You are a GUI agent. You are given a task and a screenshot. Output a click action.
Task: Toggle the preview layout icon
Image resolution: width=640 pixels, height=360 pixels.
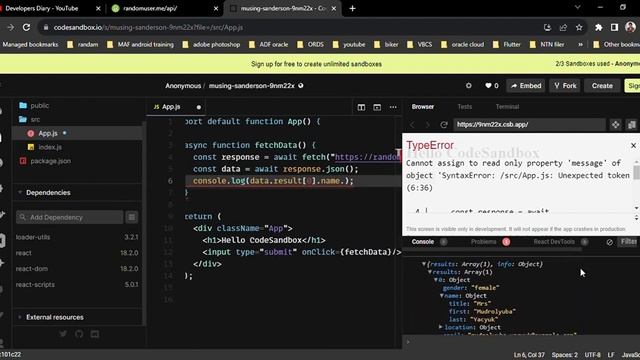point(377,107)
